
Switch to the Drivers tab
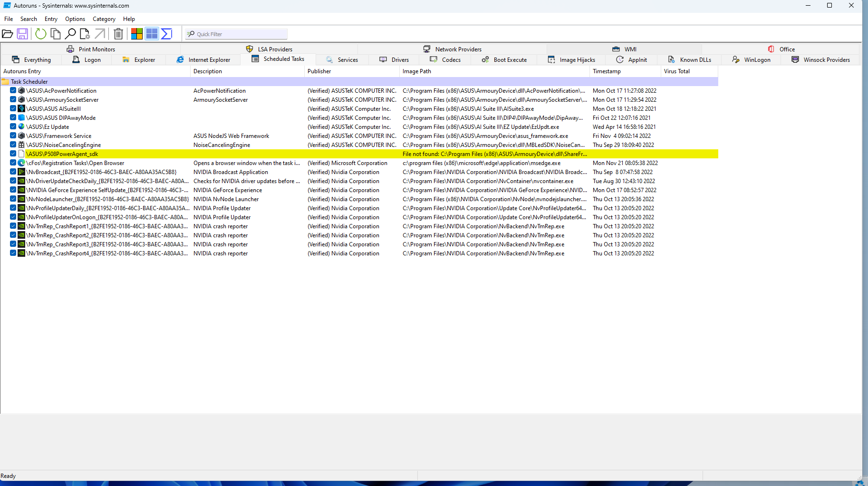pyautogui.click(x=394, y=60)
